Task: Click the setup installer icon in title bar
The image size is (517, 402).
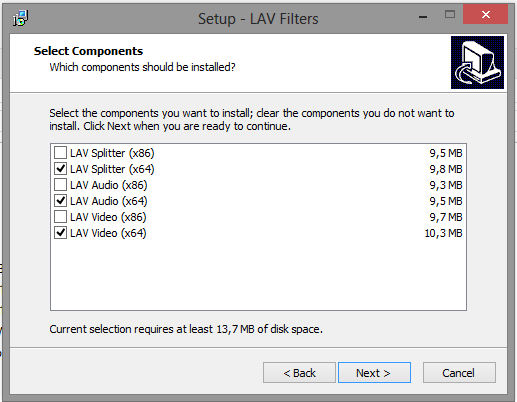Action: point(20,18)
